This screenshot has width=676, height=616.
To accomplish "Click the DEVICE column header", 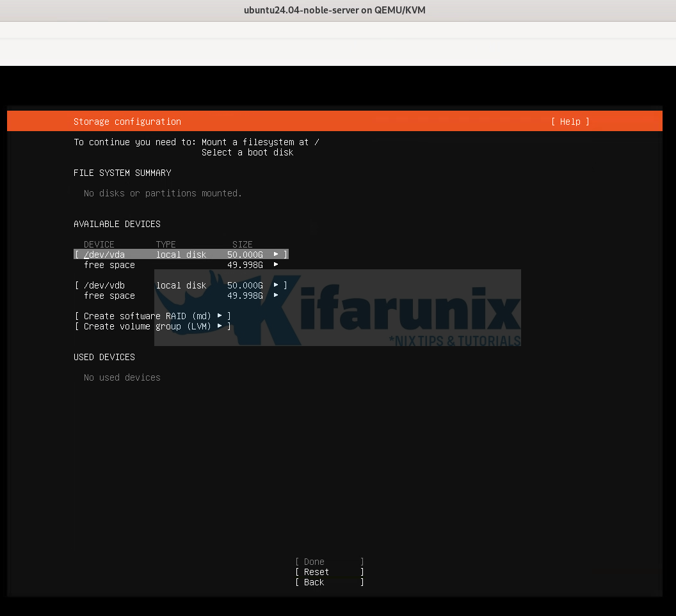I will 99,244.
